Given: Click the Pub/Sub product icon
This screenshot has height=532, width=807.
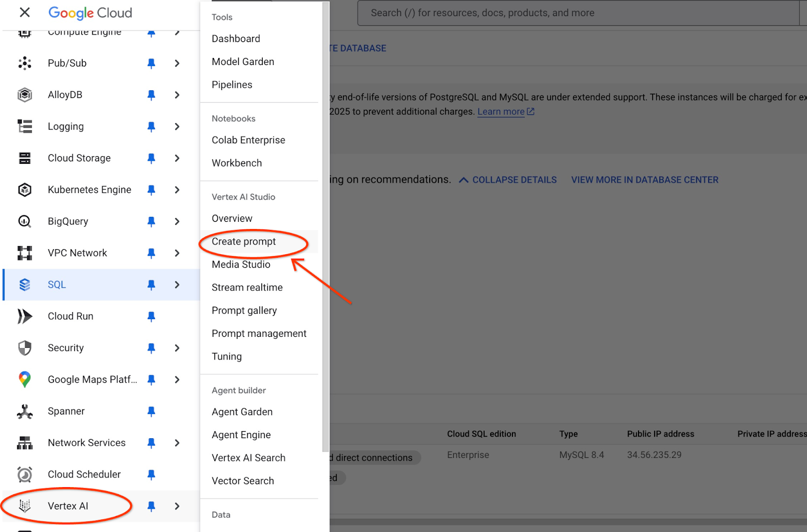Looking at the screenshot, I should click(25, 63).
